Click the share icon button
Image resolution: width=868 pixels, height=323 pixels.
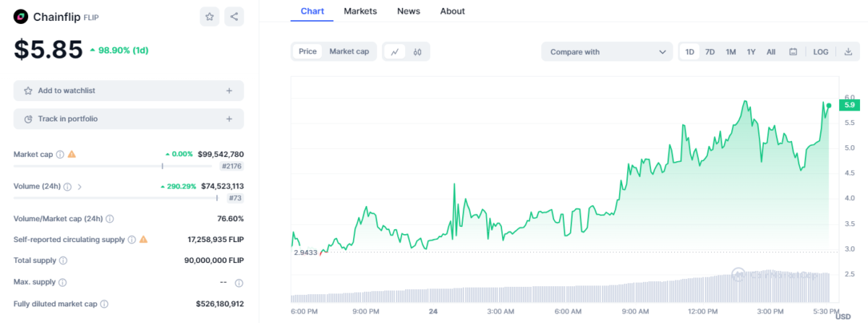click(x=234, y=17)
